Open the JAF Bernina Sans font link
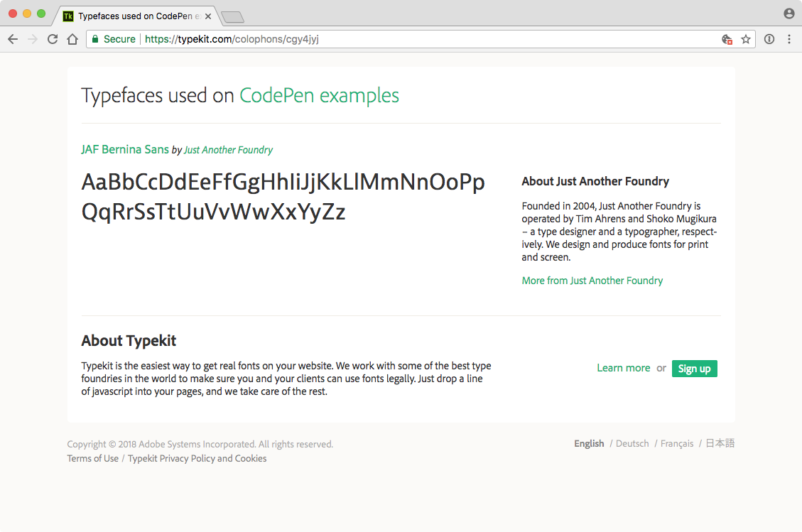 pyautogui.click(x=125, y=149)
